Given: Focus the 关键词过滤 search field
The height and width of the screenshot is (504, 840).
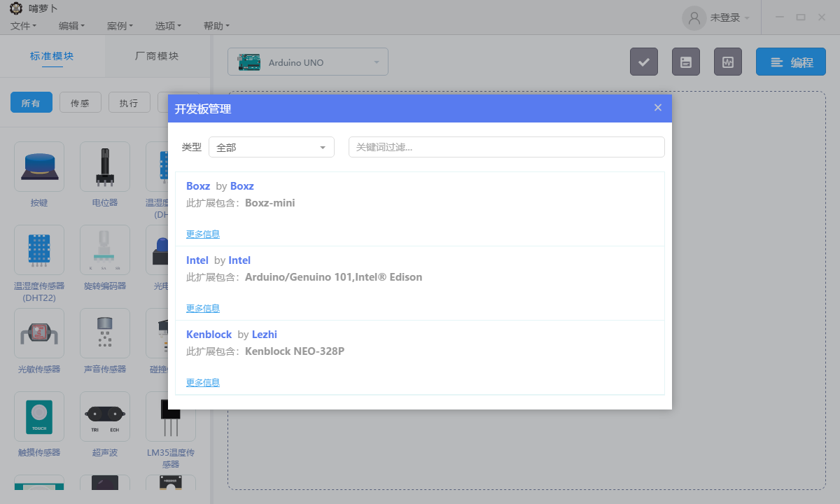Looking at the screenshot, I should click(507, 147).
